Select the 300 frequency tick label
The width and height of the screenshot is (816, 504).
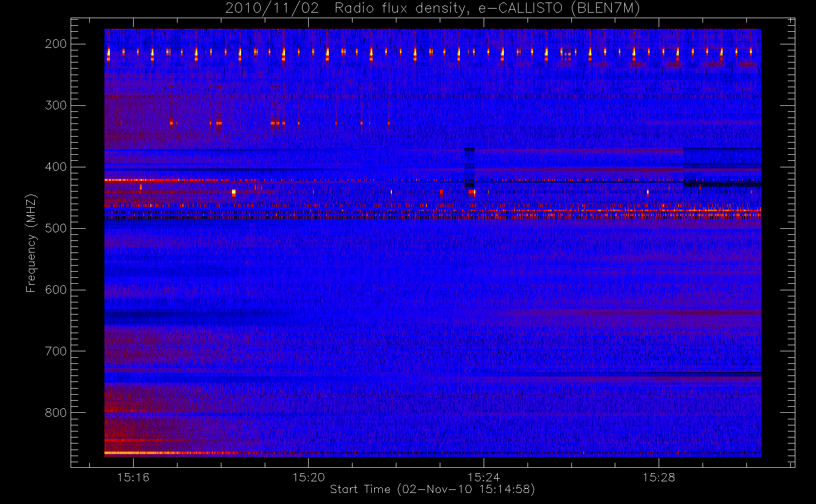click(x=56, y=105)
